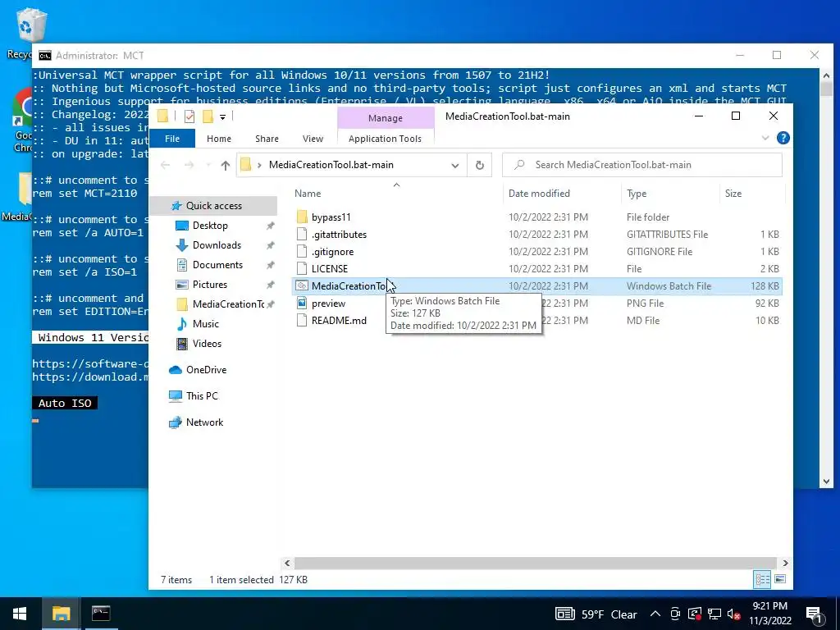Screen dimensions: 840x630
Task: Open Documents in navigation pane
Action: pos(217,265)
